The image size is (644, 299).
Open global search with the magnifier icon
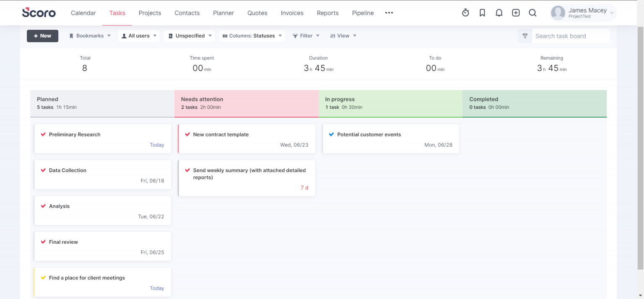click(x=532, y=13)
